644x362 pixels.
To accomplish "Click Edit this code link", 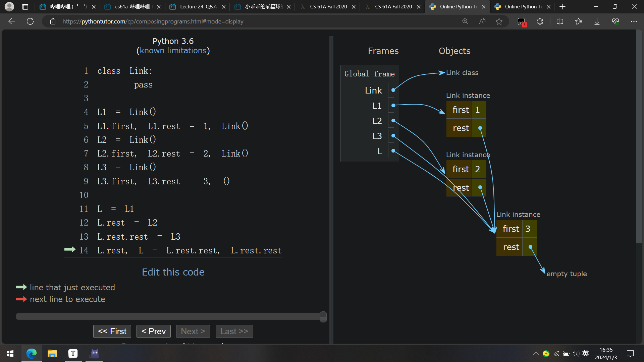I will click(173, 272).
